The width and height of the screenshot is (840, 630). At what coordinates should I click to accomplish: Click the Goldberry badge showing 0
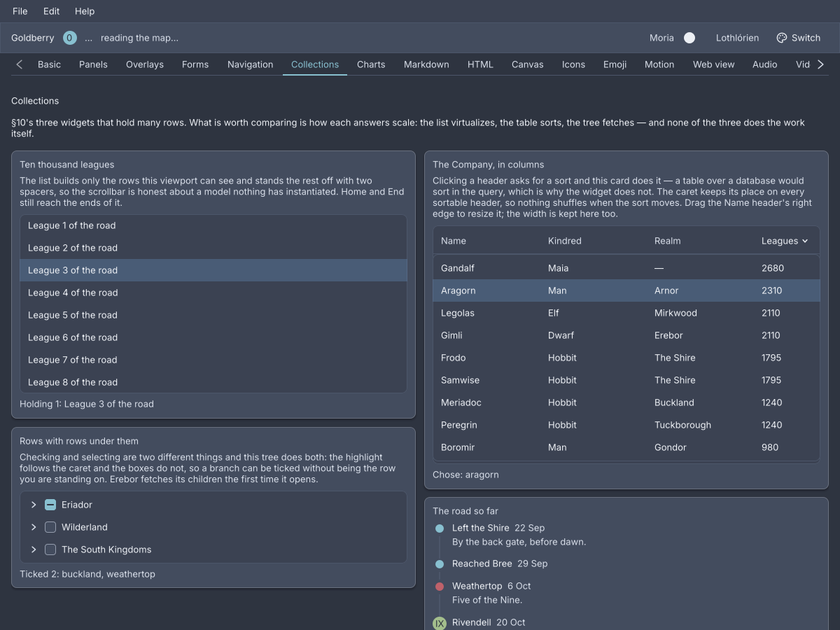tap(70, 38)
